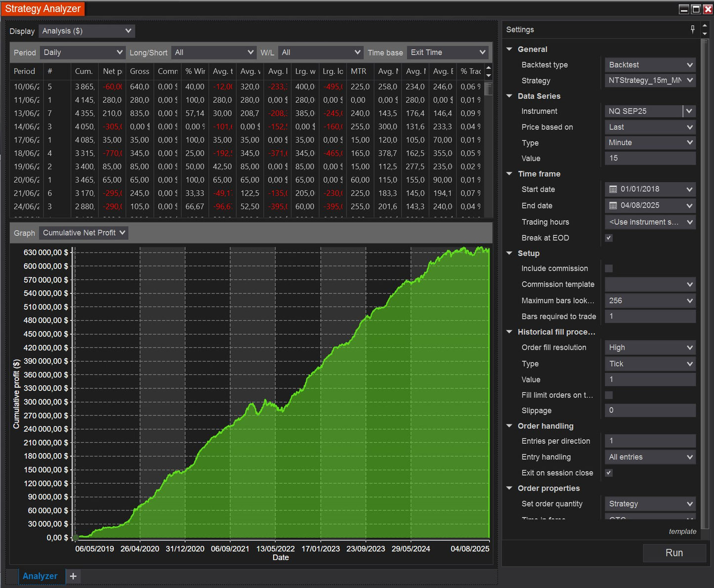Open Maximum bars look back dropdown
Screen dimensions: 714x588
click(650, 300)
